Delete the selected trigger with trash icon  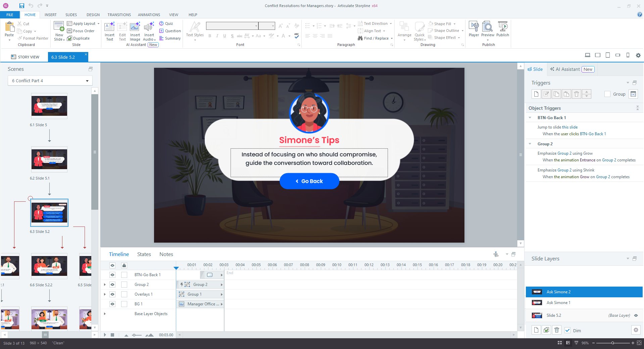coord(576,94)
